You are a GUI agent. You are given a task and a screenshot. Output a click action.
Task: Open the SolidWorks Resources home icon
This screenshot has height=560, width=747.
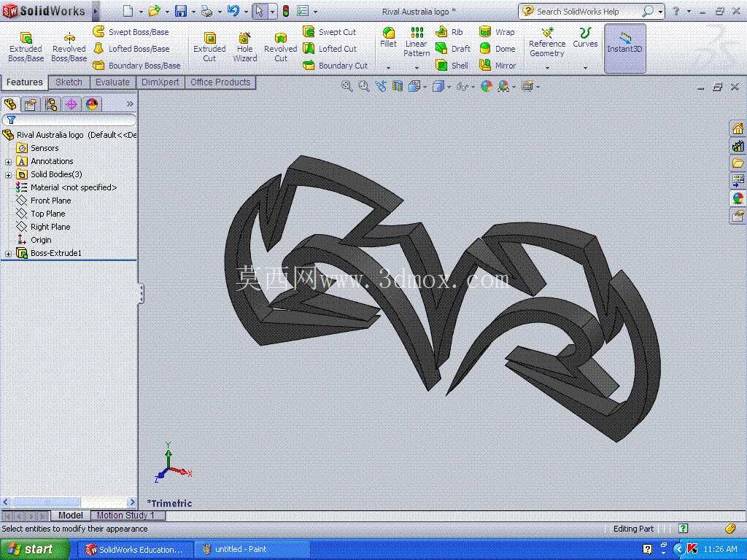point(738,128)
